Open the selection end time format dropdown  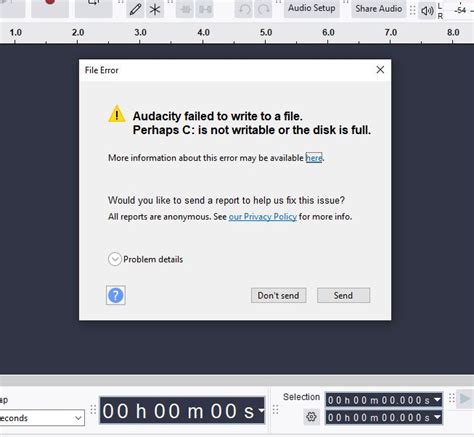coord(437,417)
